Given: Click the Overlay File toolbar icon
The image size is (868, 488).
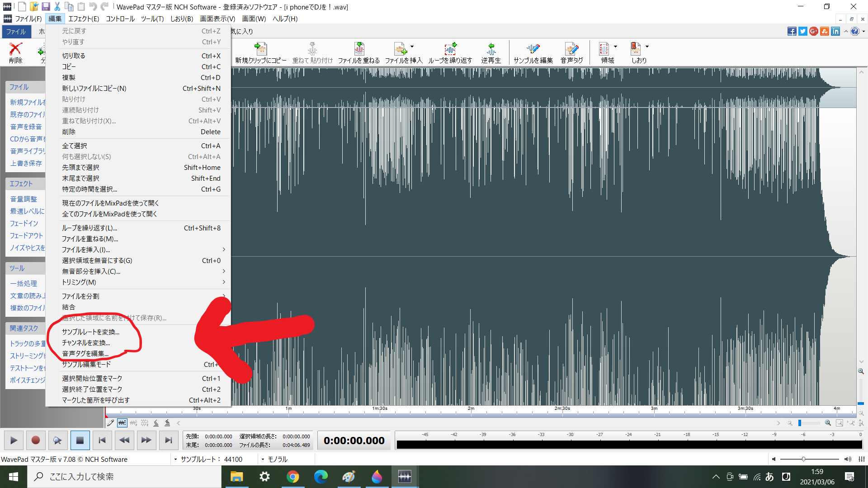Looking at the screenshot, I should [359, 52].
